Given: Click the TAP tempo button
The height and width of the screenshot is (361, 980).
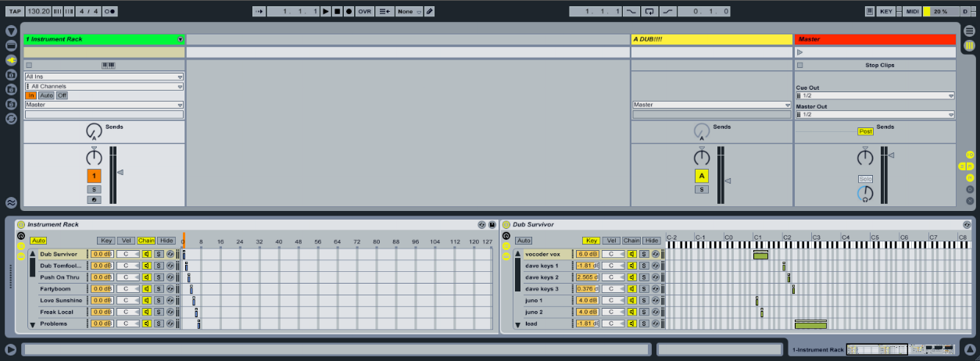Looking at the screenshot, I should pos(15,12).
